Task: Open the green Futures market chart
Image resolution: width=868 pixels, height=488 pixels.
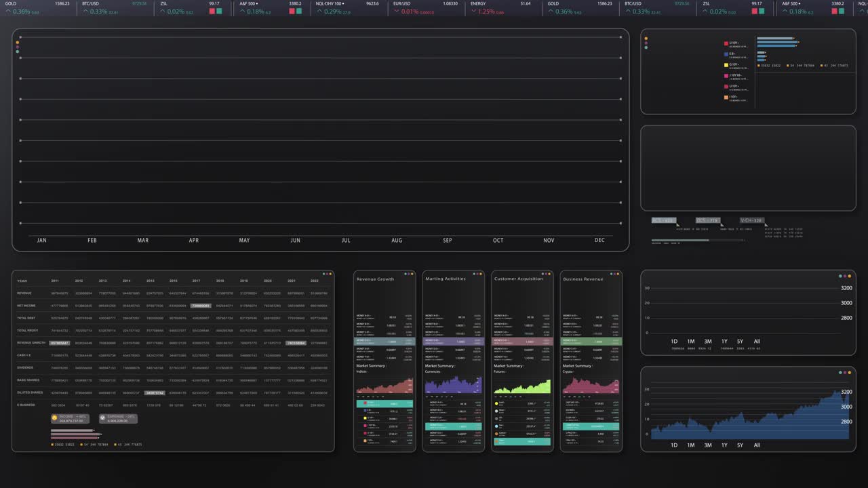Action: pyautogui.click(x=522, y=386)
